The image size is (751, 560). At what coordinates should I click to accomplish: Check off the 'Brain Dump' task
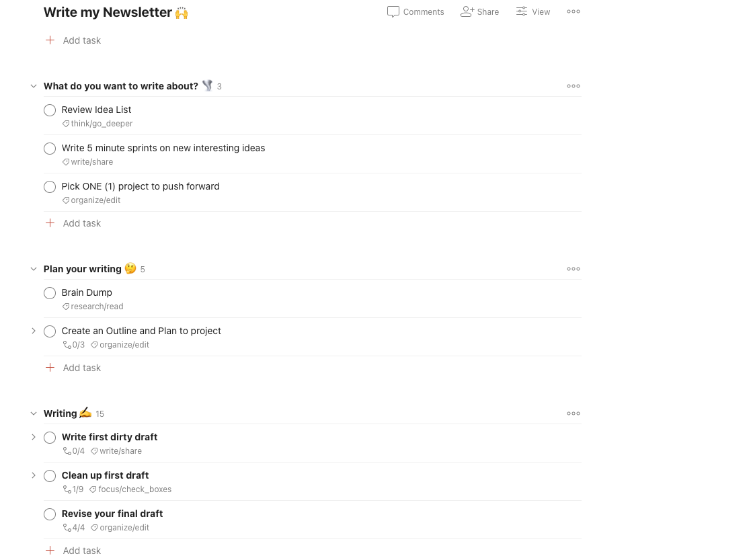tap(50, 293)
